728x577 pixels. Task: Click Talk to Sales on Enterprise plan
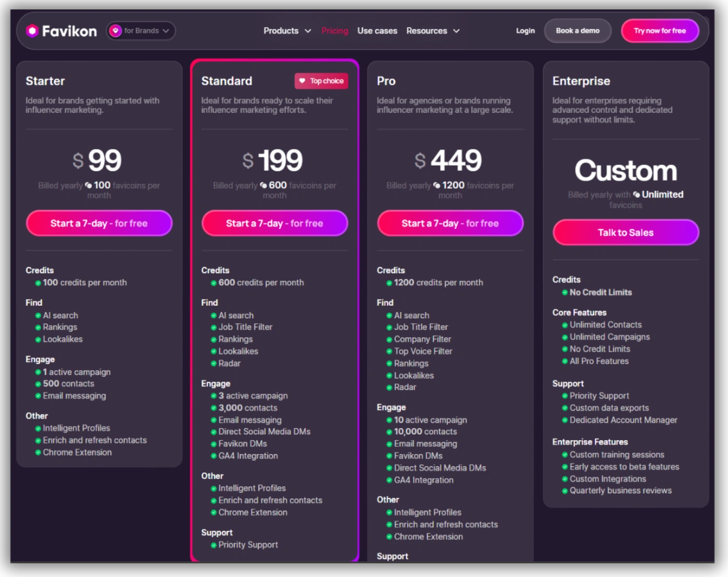[x=626, y=233]
